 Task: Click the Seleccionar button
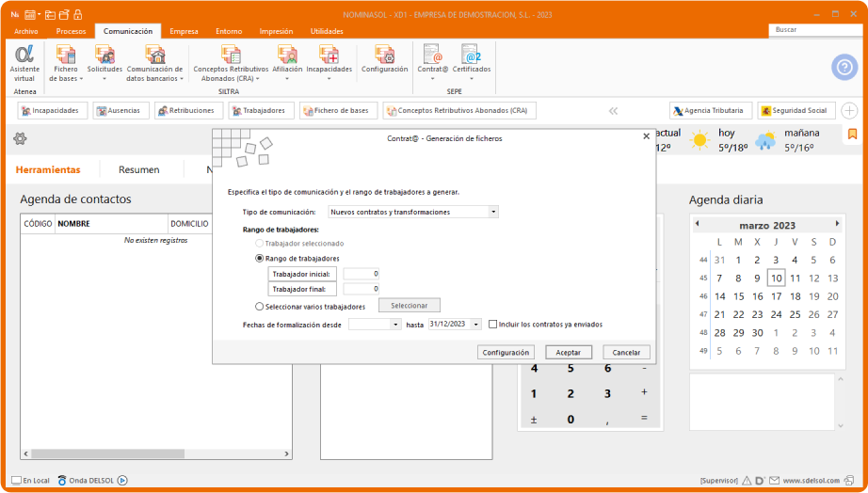pos(410,306)
